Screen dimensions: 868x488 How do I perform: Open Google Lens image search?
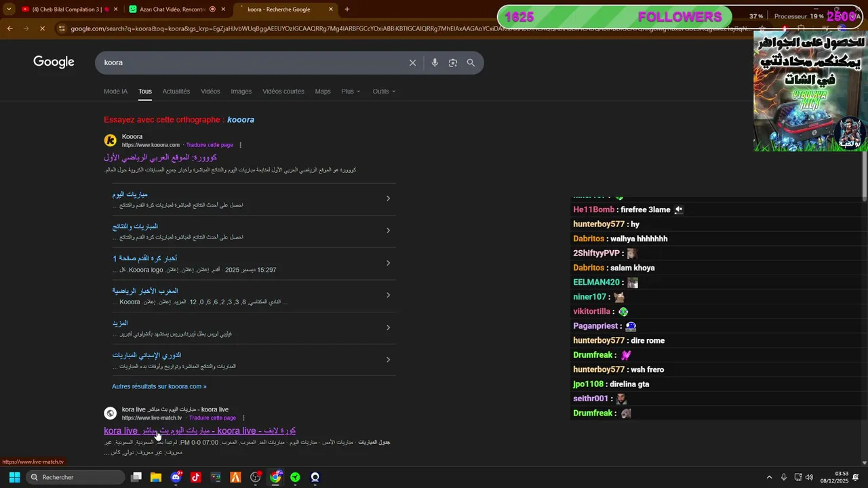point(452,62)
